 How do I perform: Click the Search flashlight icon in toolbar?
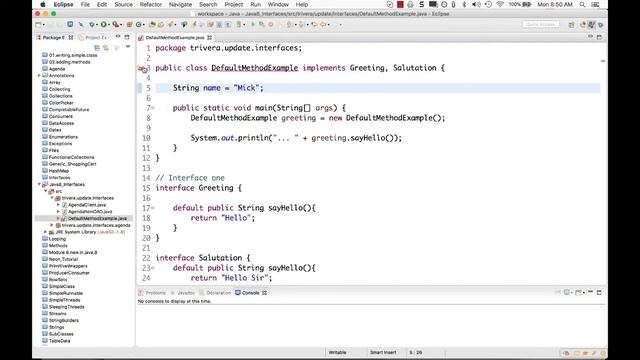point(171,24)
